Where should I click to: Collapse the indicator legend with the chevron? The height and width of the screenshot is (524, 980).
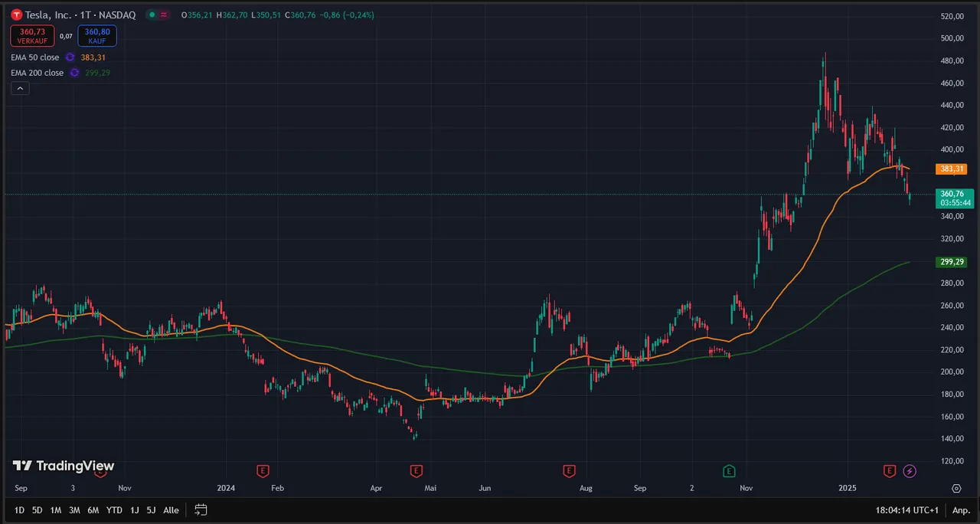(x=20, y=88)
